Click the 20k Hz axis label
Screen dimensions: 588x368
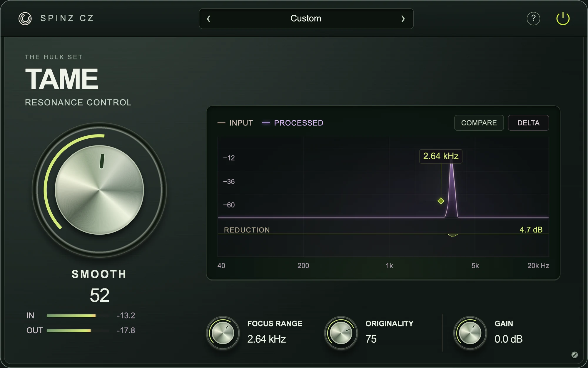point(538,266)
